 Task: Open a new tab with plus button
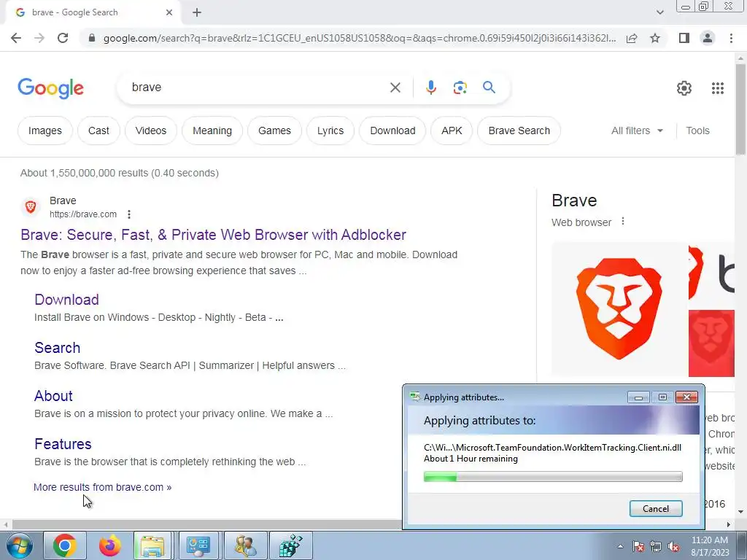(x=197, y=12)
